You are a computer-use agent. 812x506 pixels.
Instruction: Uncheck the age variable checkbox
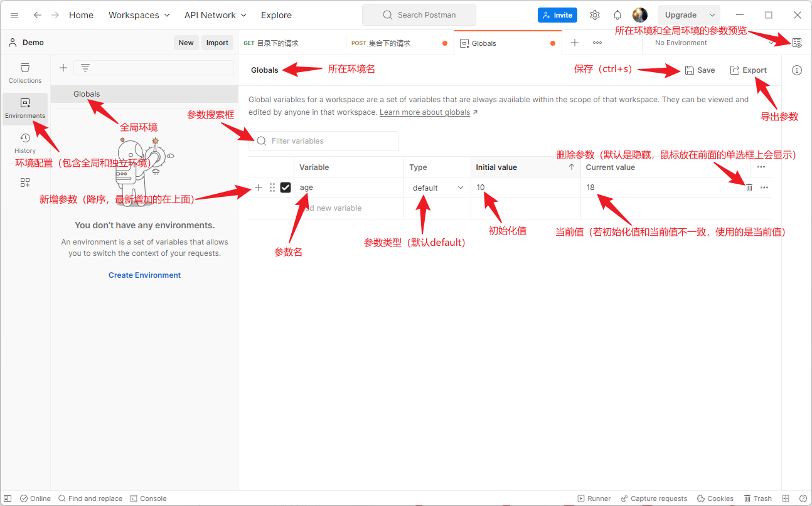286,187
